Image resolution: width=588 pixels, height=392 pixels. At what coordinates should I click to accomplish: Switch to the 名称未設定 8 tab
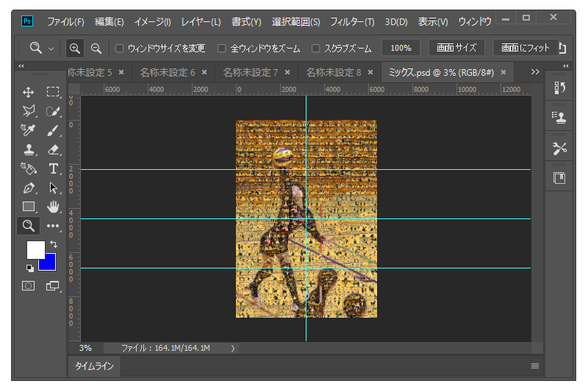pyautogui.click(x=334, y=72)
